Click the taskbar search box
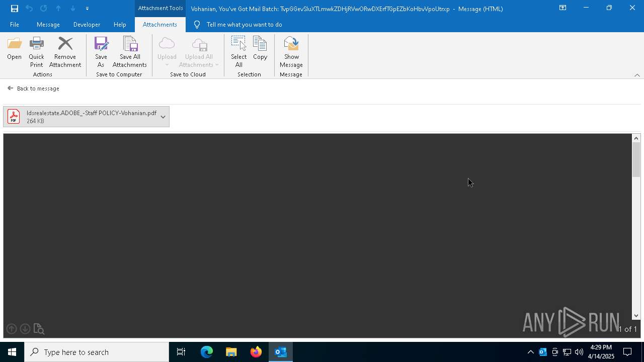The width and height of the screenshot is (644, 362). pos(97,352)
